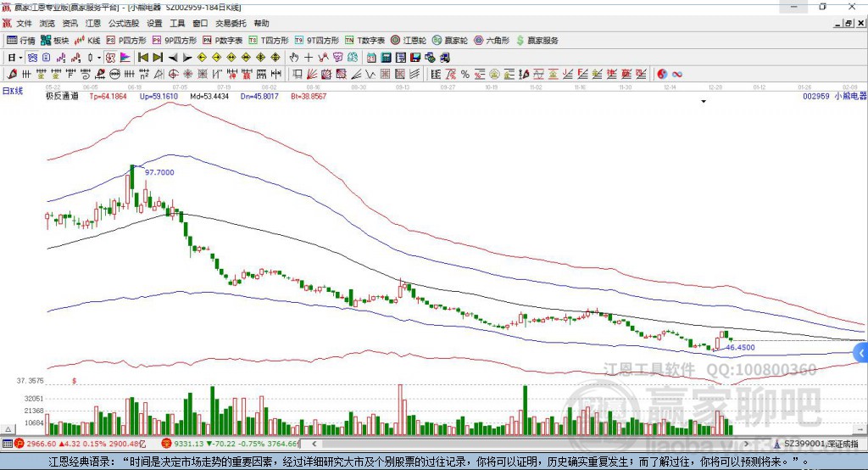Select the red fan lines tool
This screenshot has height=470, width=868.
click(x=312, y=75)
